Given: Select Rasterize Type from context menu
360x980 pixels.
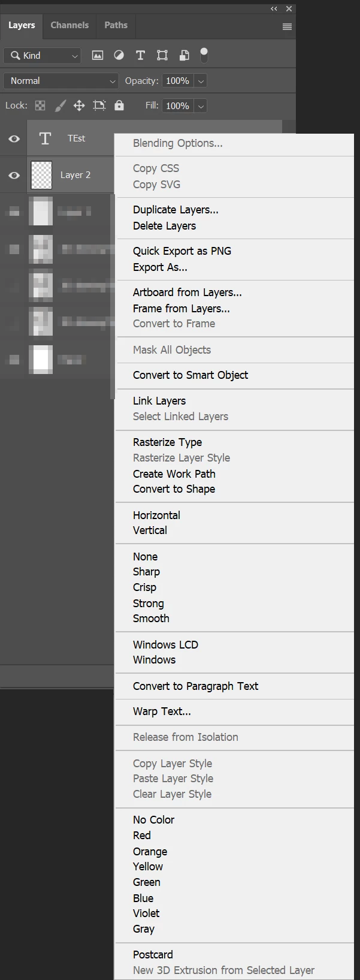Looking at the screenshot, I should (168, 442).
